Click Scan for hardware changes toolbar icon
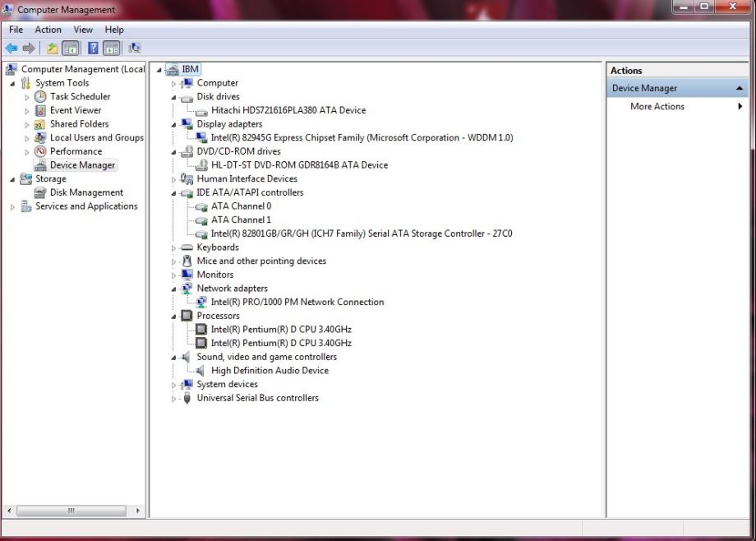Viewport: 756px width, 541px height. 135,48
